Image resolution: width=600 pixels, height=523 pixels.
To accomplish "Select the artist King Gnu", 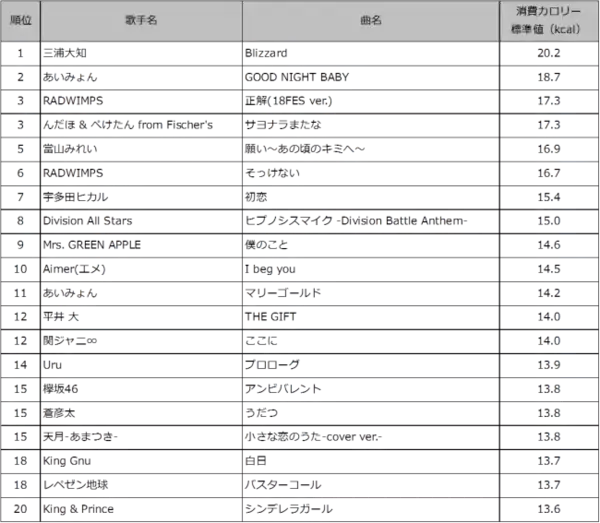I will click(x=67, y=461).
